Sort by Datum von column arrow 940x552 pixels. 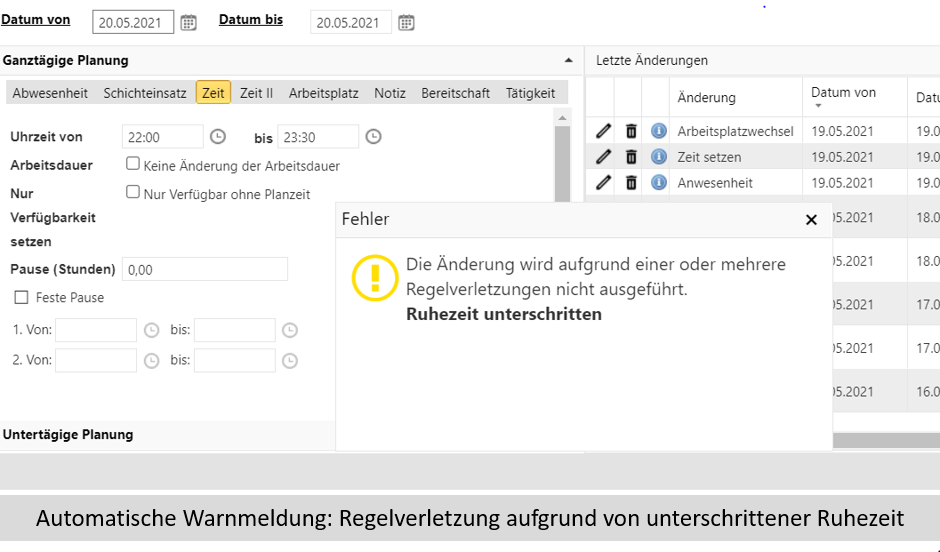click(818, 106)
